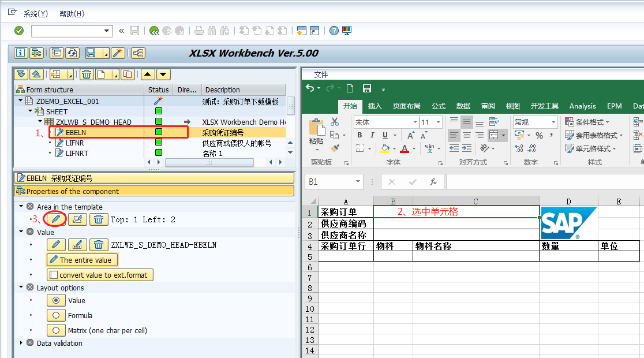644x358 pixels.
Task: Collapse the Value properties section
Action: (21, 232)
